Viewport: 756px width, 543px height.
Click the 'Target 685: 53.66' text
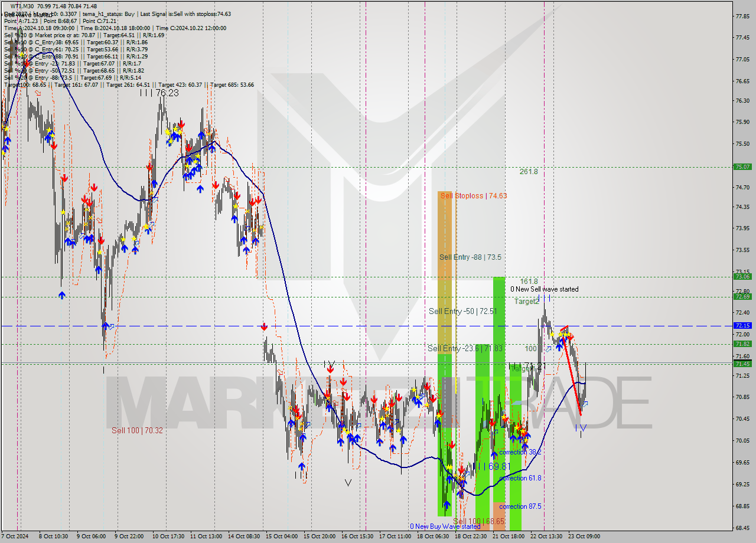232,84
